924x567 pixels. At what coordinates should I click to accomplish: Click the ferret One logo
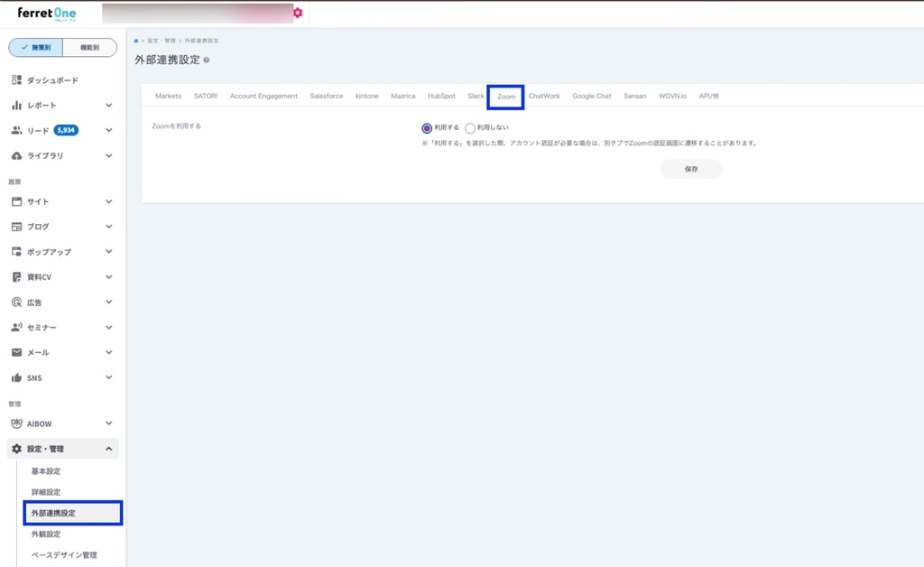coord(47,14)
